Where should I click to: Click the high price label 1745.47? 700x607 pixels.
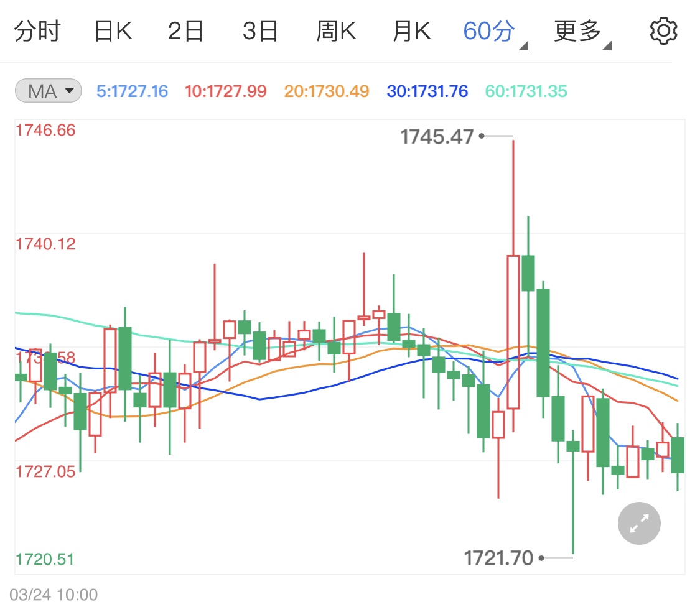[437, 137]
